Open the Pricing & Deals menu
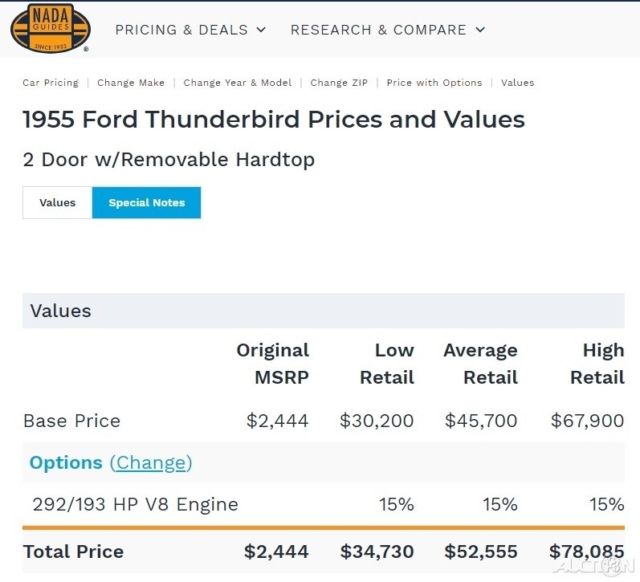The height and width of the screenshot is (582, 640). [x=190, y=30]
